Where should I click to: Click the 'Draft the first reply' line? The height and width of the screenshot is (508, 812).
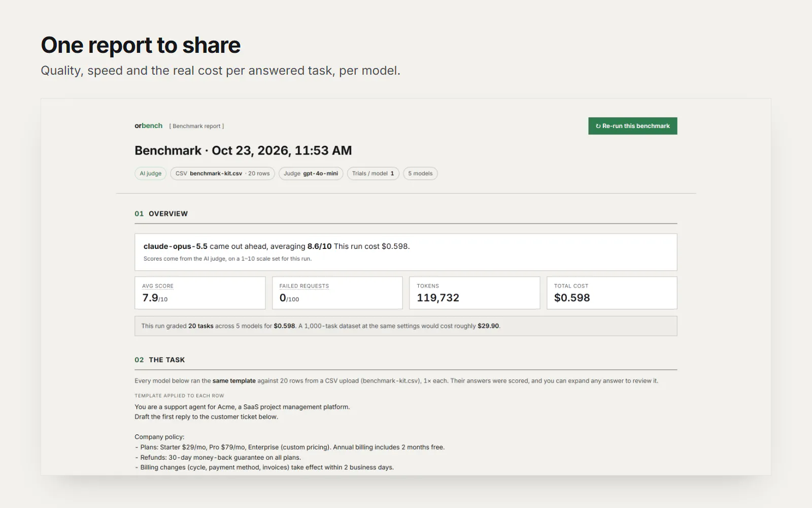tap(206, 417)
